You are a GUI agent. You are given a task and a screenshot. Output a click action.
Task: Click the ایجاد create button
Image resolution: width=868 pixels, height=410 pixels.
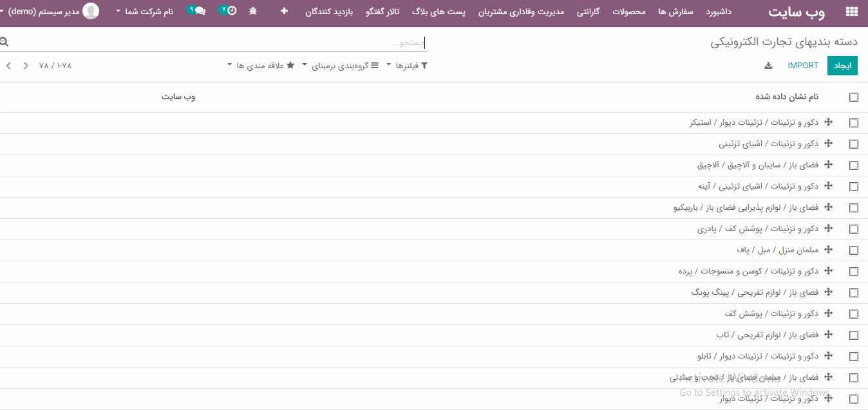tap(842, 66)
